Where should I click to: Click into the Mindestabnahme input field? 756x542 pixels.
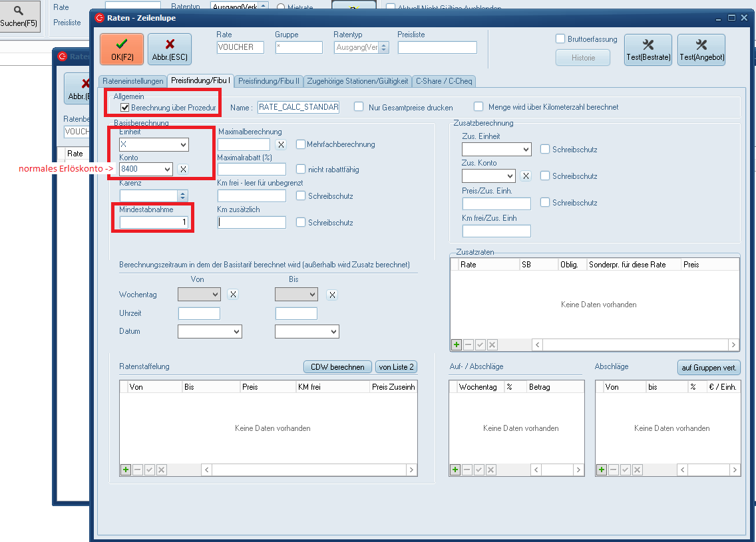[154, 222]
